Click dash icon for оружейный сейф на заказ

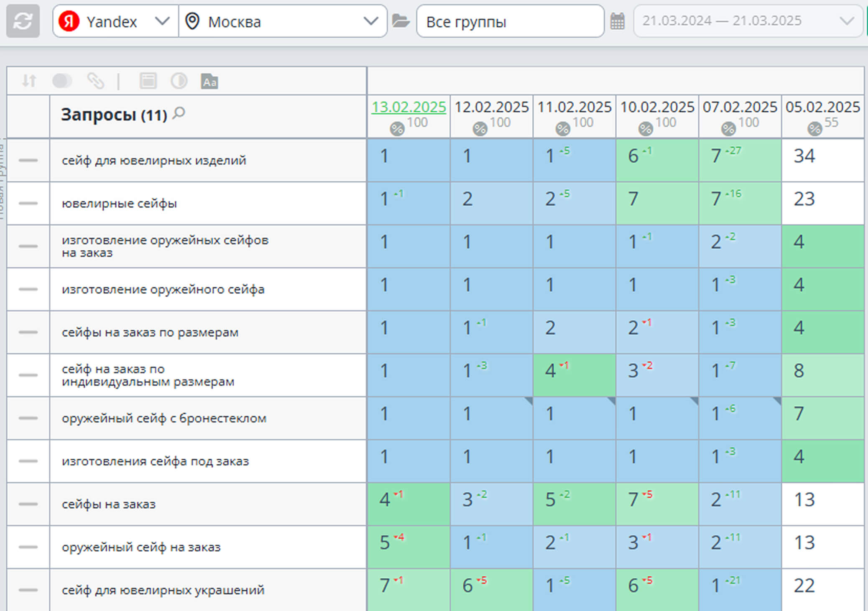28,547
